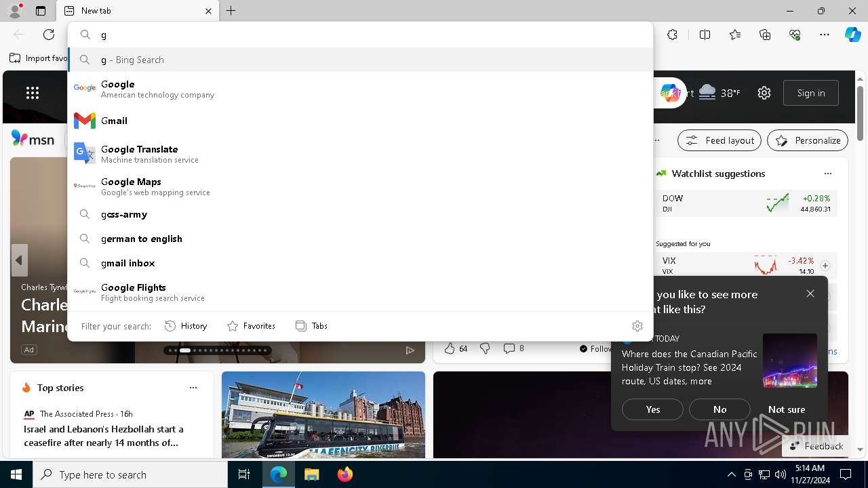Toggle split screen view icon
The height and width of the screenshot is (488, 868).
[705, 35]
